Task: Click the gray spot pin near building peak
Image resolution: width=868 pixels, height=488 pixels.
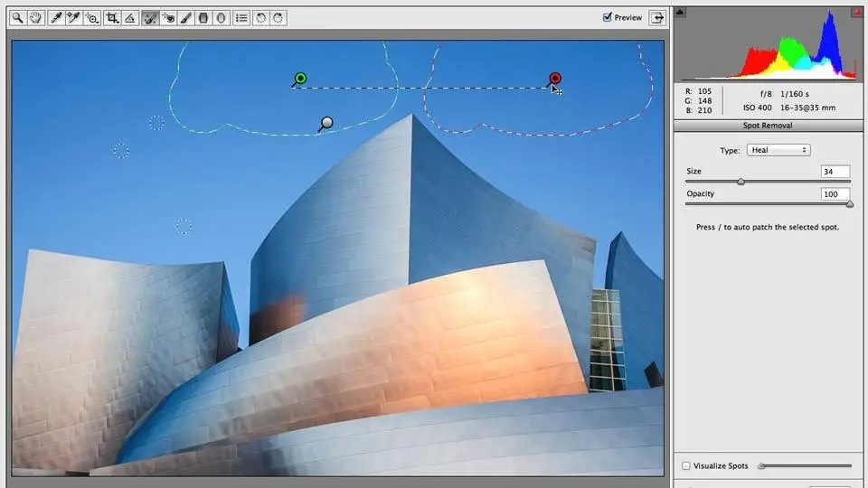Action: point(326,123)
